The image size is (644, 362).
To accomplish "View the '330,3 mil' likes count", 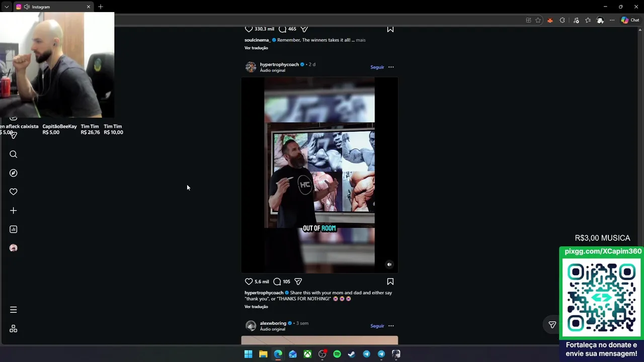I will (264, 29).
